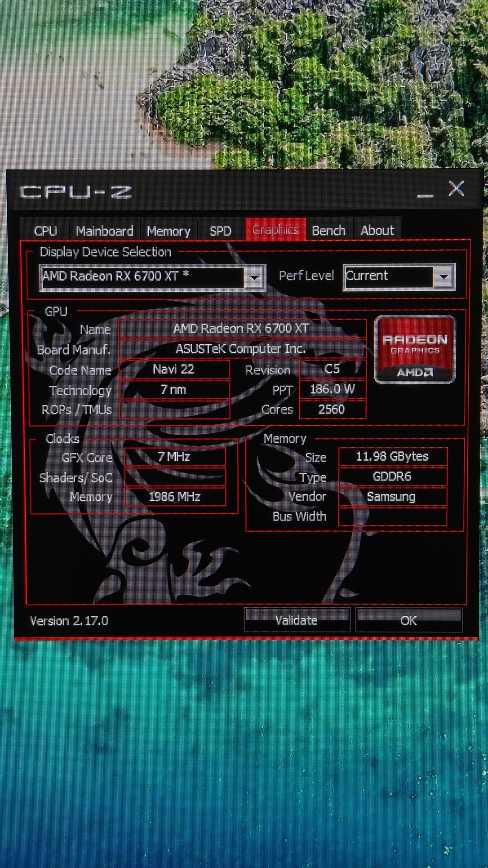Click the GDDR6 memory type value
This screenshot has width=488, height=868.
point(393,476)
